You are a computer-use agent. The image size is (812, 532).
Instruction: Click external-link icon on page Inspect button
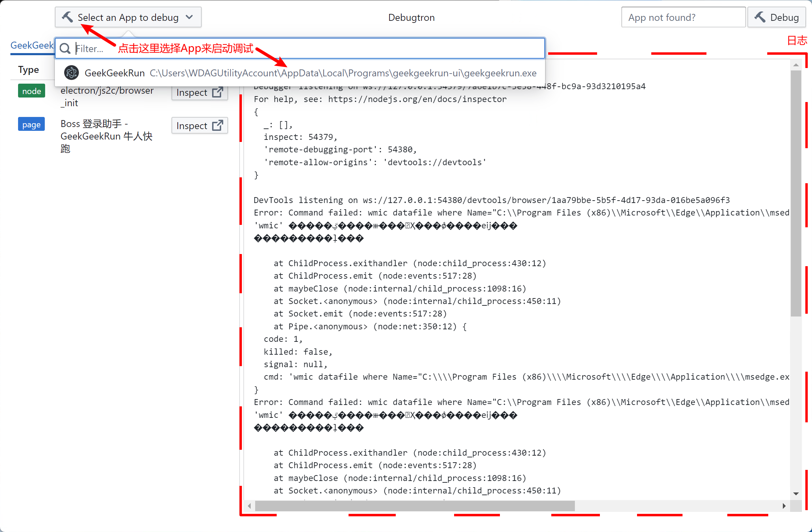(x=217, y=126)
